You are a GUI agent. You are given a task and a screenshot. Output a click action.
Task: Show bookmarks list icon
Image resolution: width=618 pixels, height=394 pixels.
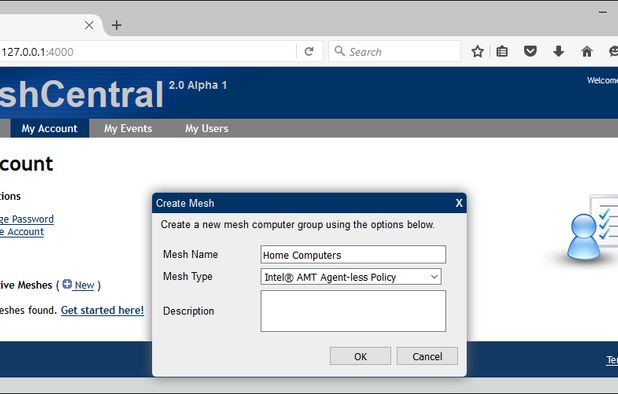coord(502,51)
